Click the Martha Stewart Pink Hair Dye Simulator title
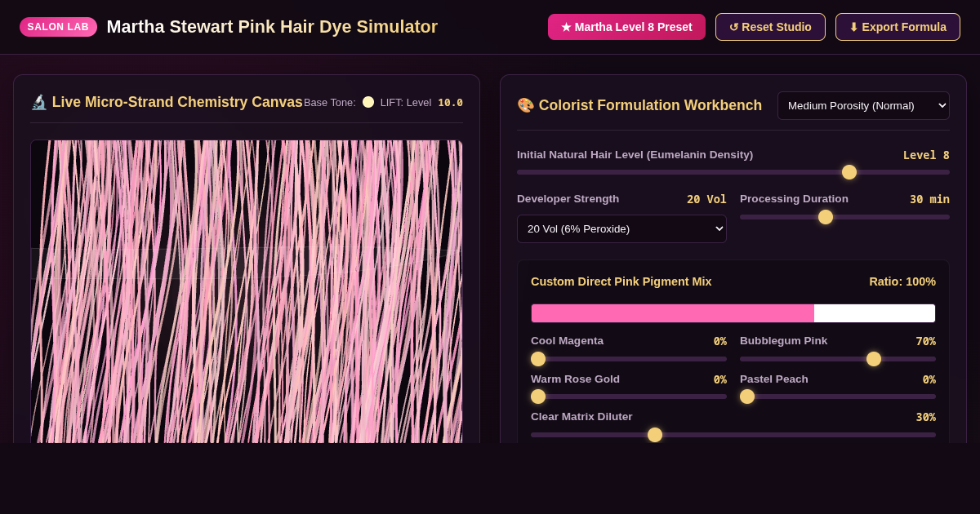 coord(272,27)
